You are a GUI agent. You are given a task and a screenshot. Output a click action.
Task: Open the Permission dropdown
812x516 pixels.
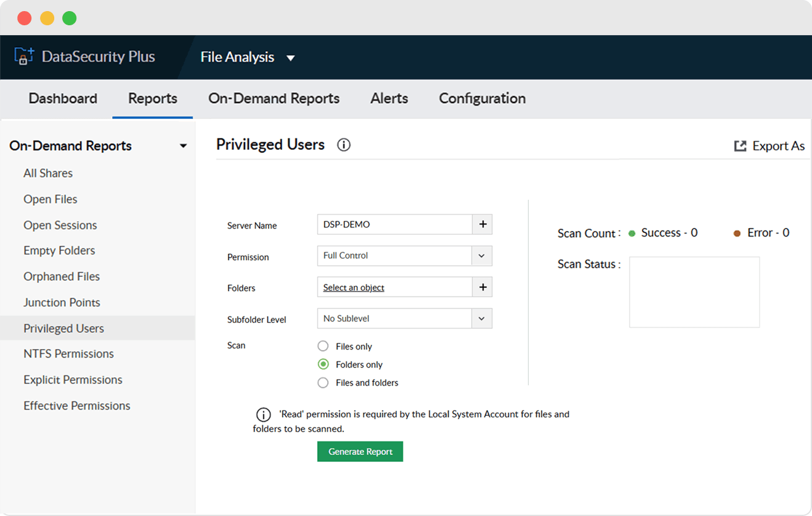482,256
